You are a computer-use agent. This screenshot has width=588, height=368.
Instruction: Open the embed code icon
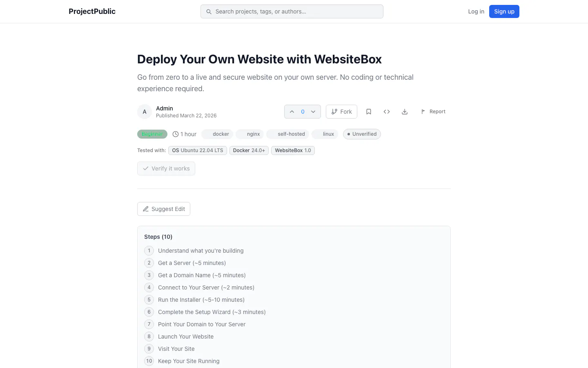pos(387,112)
